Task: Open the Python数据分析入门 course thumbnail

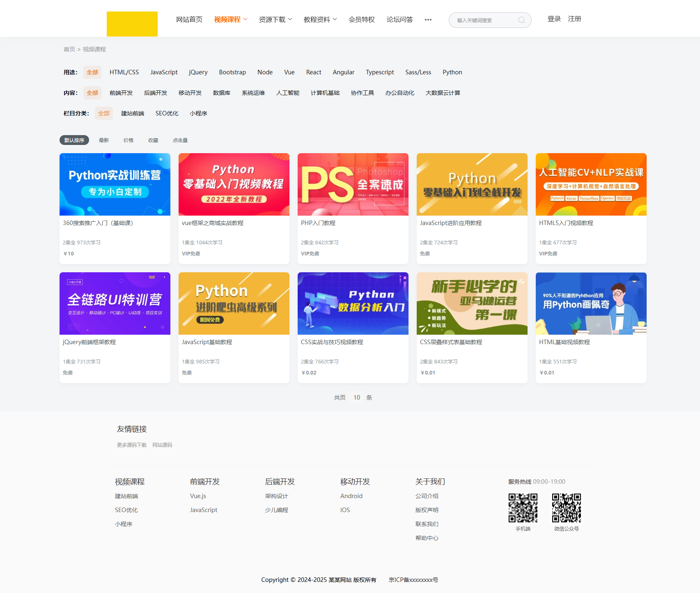Action: pyautogui.click(x=353, y=303)
